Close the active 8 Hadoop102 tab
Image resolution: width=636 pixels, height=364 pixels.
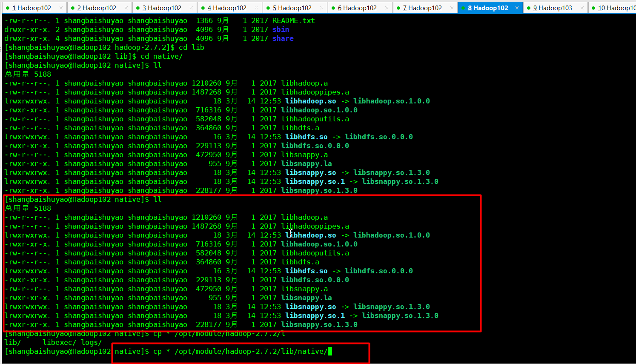(517, 8)
